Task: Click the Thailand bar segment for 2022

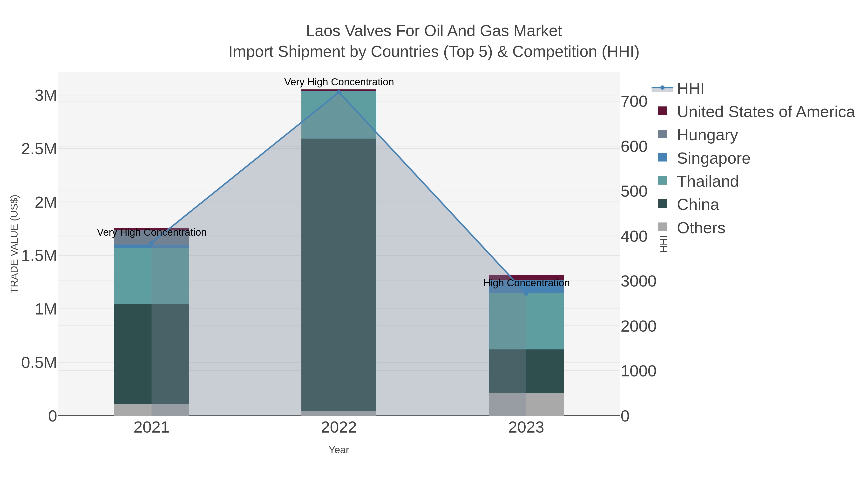Action: (339, 115)
